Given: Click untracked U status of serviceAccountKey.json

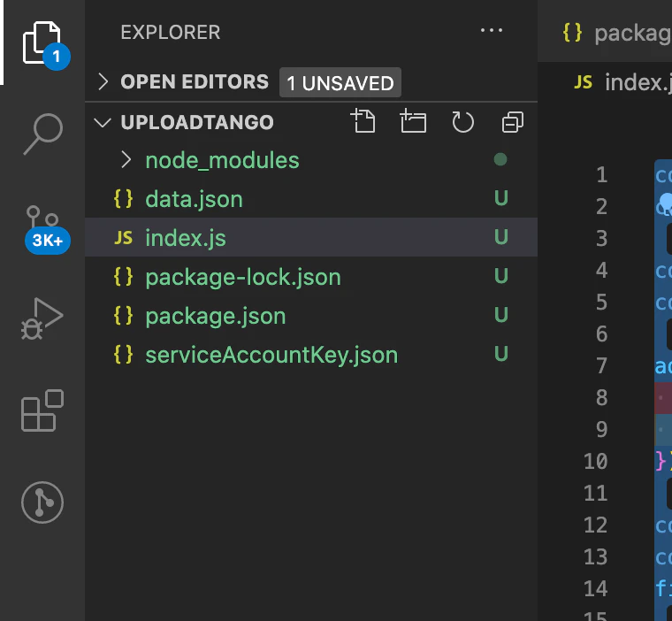Looking at the screenshot, I should (501, 354).
